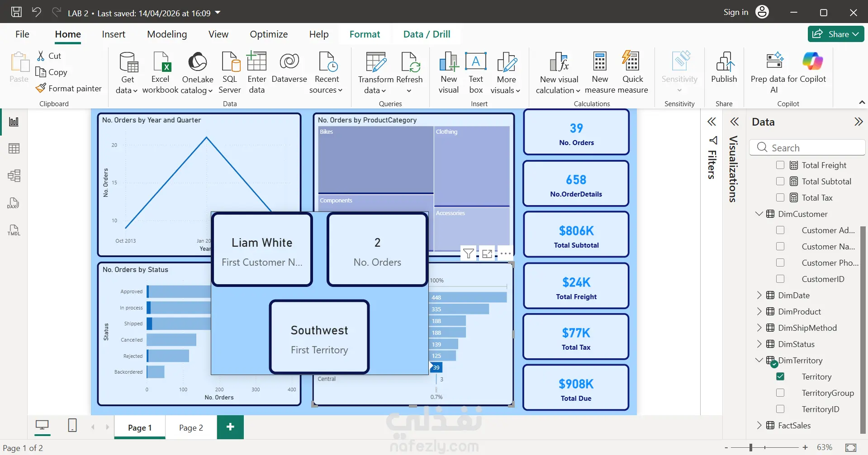This screenshot has height=455, width=868.
Task: Expand the DimDate table
Action: pos(759,295)
